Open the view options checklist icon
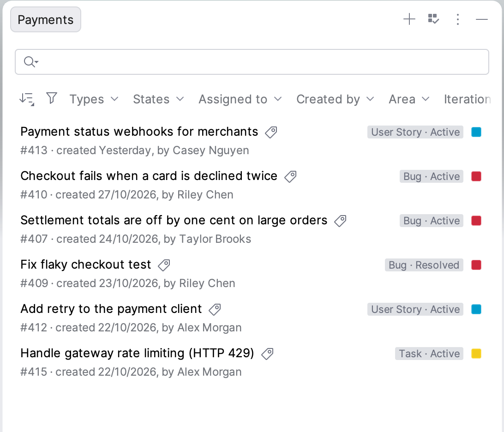The height and width of the screenshot is (432, 504). click(433, 19)
